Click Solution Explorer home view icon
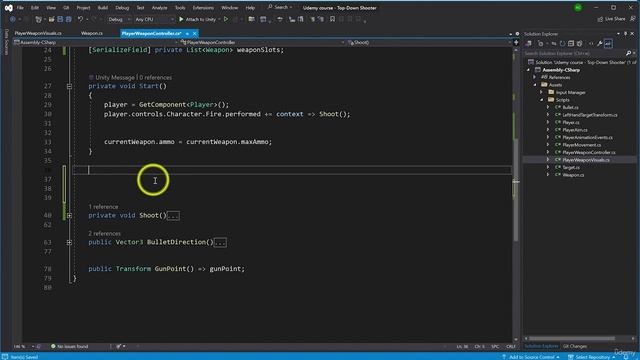 (529, 44)
